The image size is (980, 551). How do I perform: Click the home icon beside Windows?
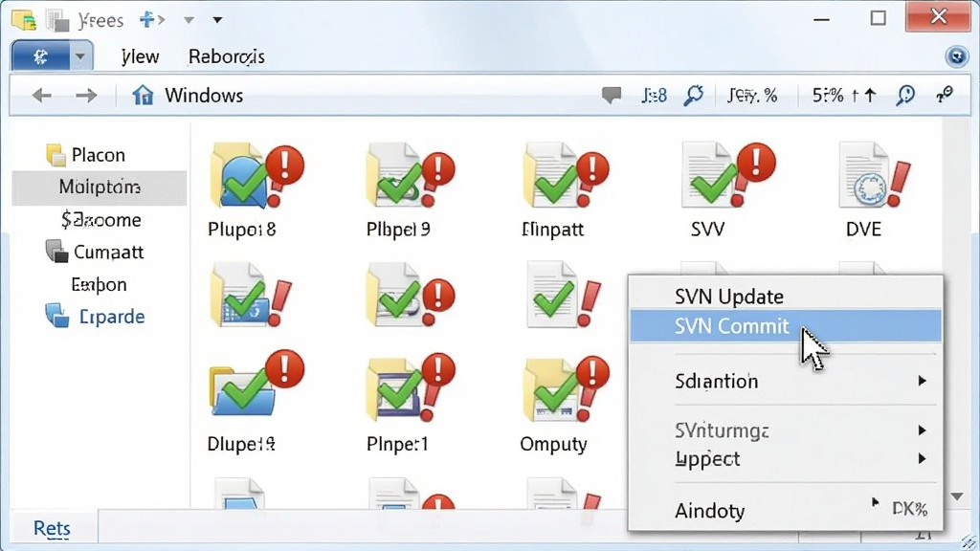tap(143, 95)
